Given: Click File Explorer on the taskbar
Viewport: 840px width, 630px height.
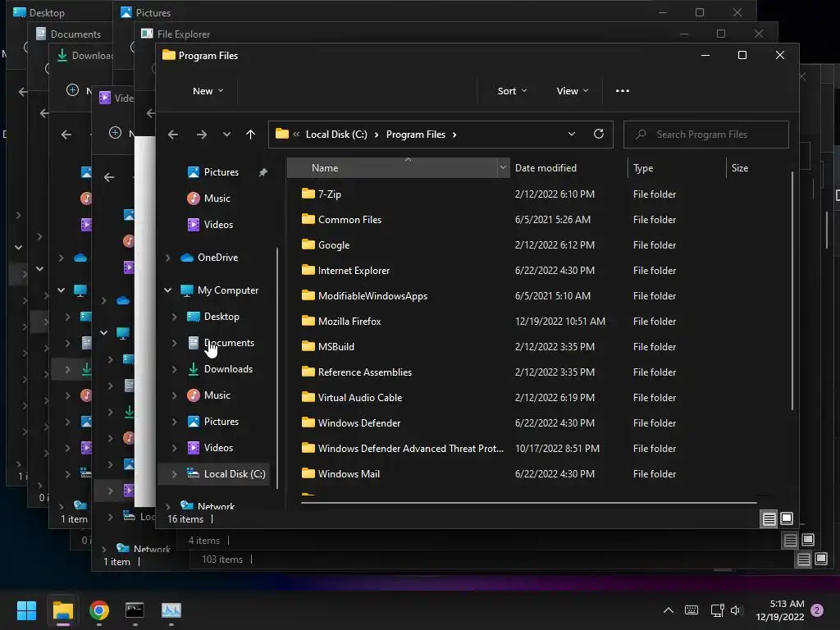Looking at the screenshot, I should [62, 610].
